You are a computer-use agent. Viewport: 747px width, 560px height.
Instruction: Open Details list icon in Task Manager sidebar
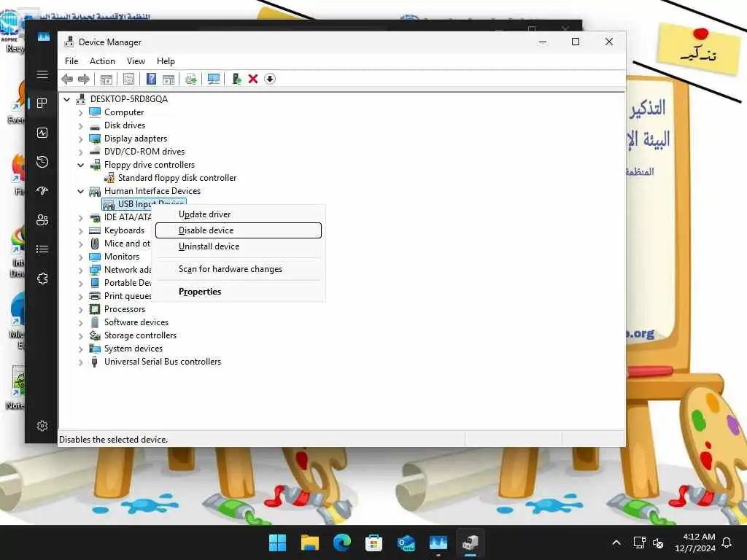pos(42,249)
